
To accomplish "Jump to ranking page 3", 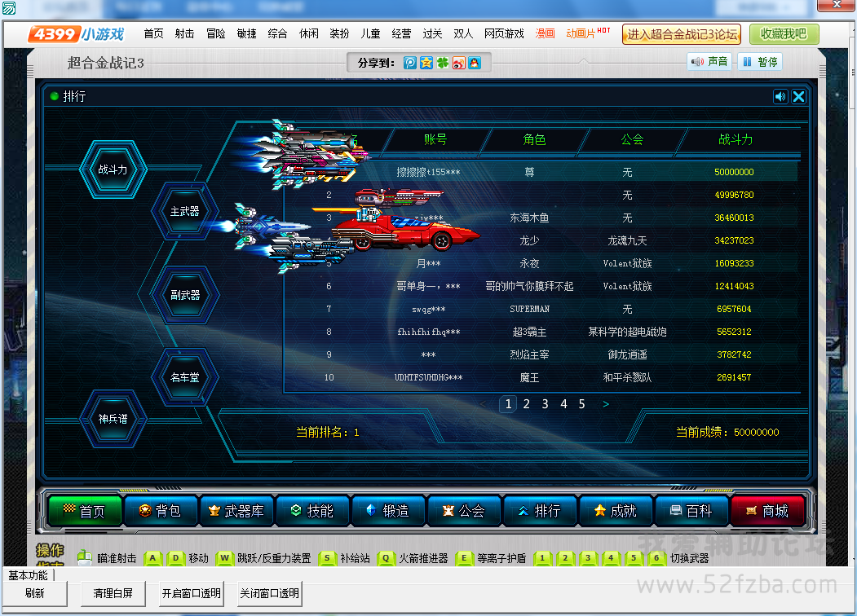I will click(545, 404).
